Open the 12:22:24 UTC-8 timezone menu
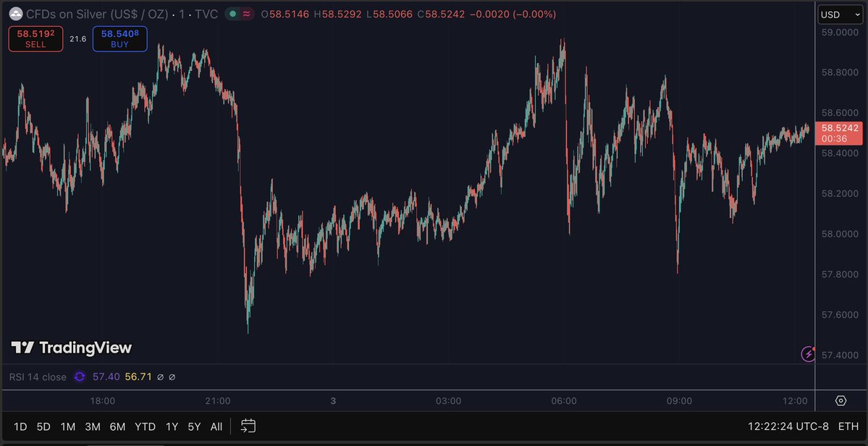The height and width of the screenshot is (446, 868). coord(788,426)
